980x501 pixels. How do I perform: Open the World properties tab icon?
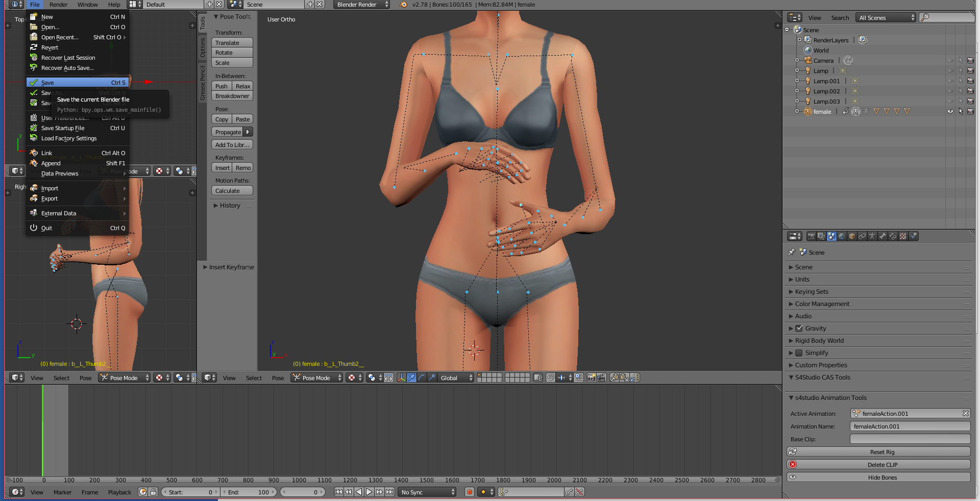click(x=842, y=236)
